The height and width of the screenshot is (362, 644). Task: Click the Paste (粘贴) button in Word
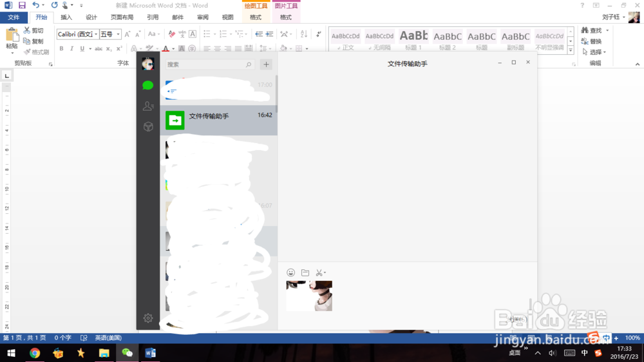(12, 41)
